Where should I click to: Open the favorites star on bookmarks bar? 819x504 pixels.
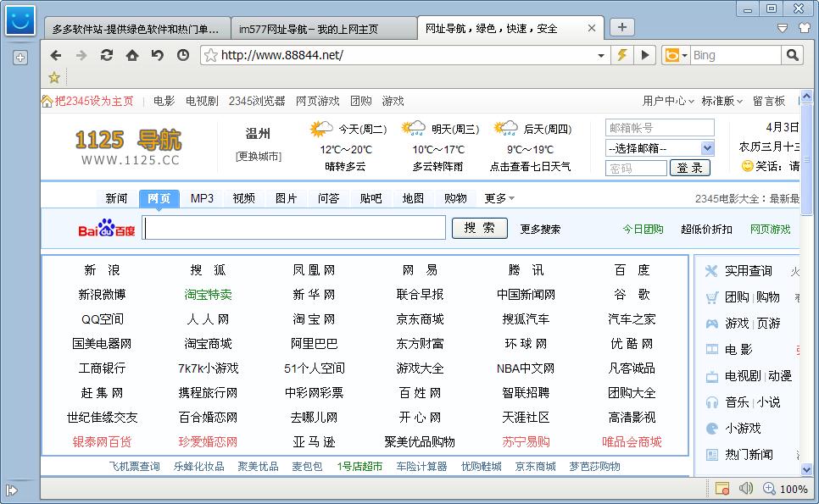pos(53,78)
